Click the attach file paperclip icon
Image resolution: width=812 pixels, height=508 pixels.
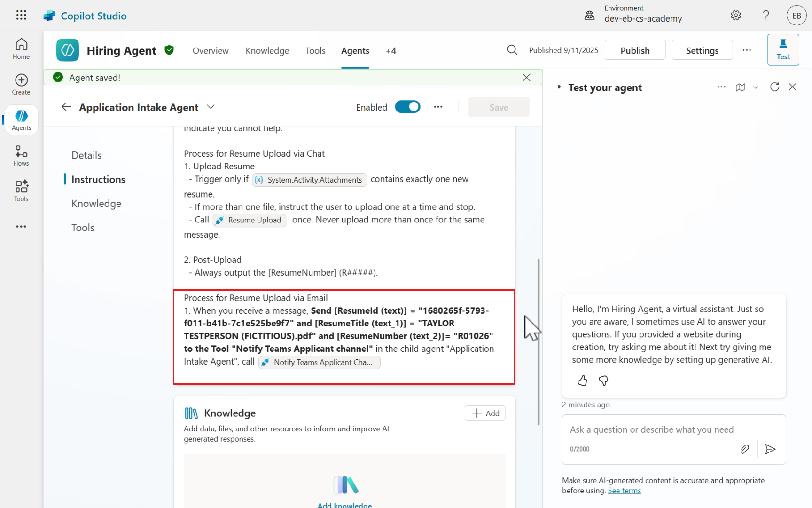coord(745,449)
